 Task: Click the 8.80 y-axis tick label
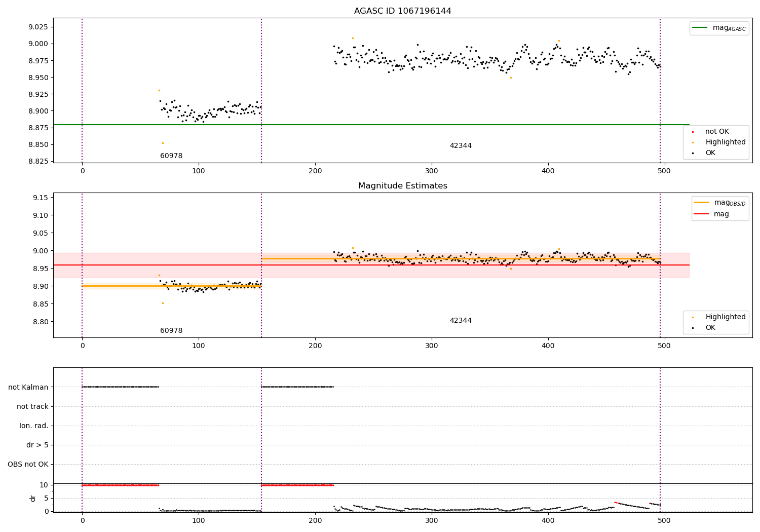(x=40, y=322)
